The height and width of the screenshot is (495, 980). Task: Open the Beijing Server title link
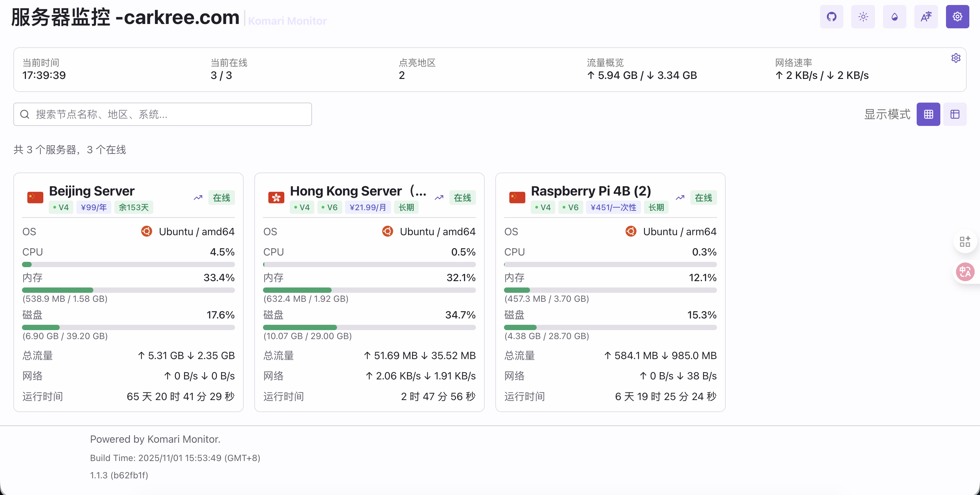pos(92,191)
